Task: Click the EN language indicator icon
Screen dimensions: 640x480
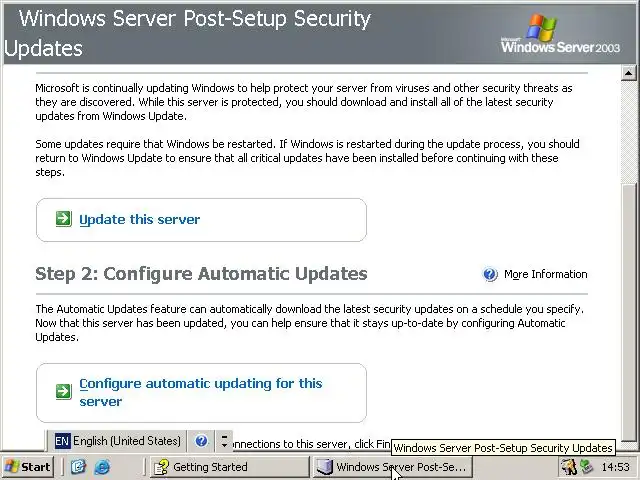Action: (x=62, y=441)
